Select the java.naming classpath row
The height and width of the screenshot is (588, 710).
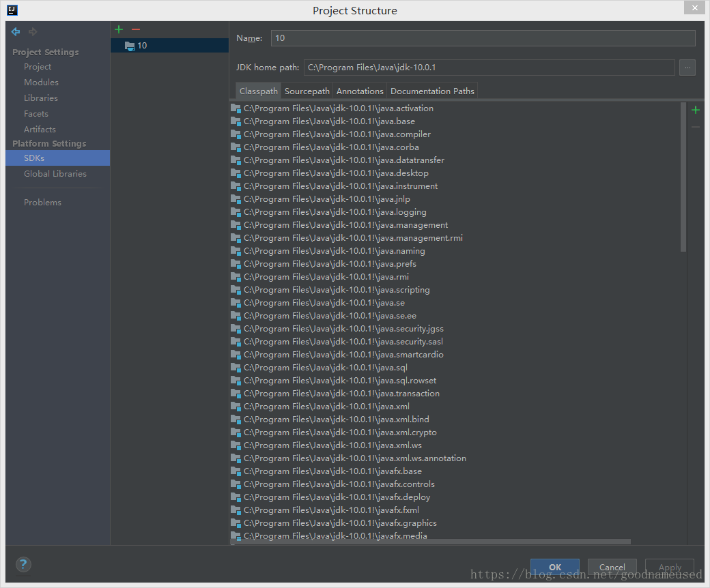click(x=455, y=251)
